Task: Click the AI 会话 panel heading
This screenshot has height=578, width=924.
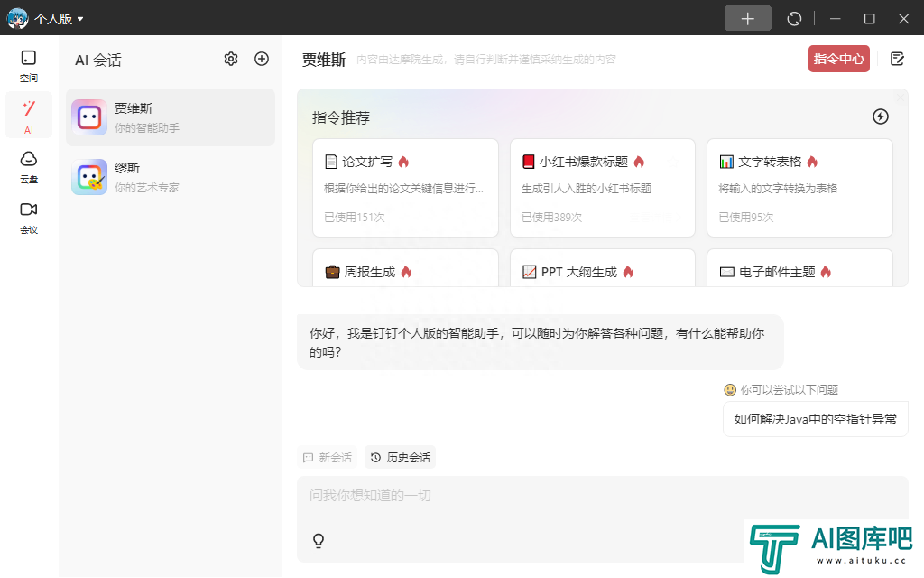Action: (x=97, y=61)
